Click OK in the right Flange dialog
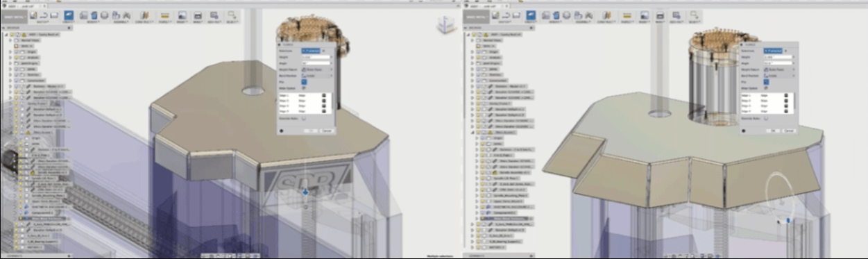Screen dimensions: 868x259 [773, 131]
